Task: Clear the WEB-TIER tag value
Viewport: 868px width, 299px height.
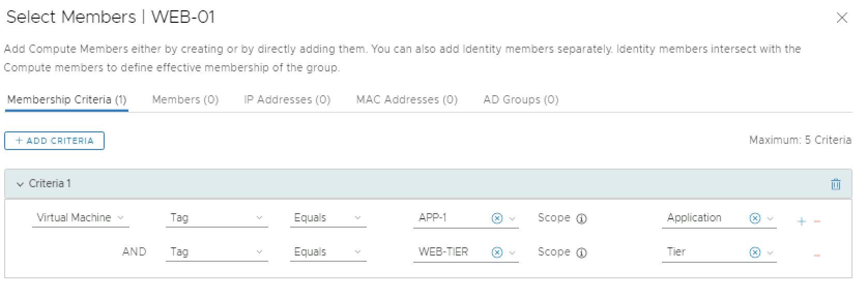Action: 497,252
